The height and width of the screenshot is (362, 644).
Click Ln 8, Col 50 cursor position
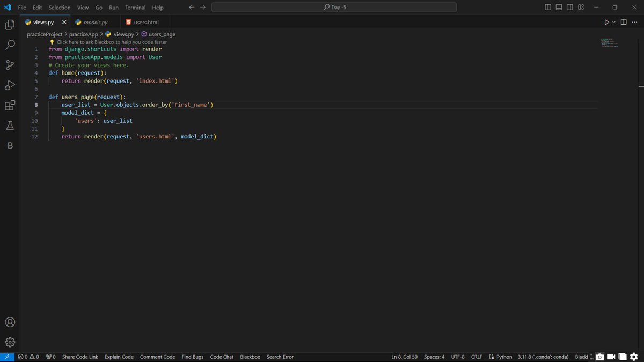tap(405, 357)
